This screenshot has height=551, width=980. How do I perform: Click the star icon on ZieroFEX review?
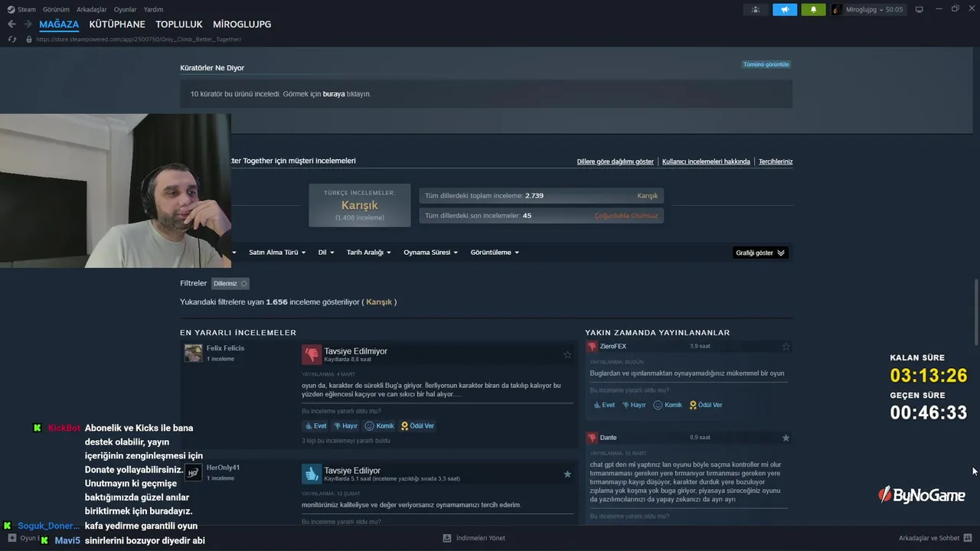click(786, 347)
